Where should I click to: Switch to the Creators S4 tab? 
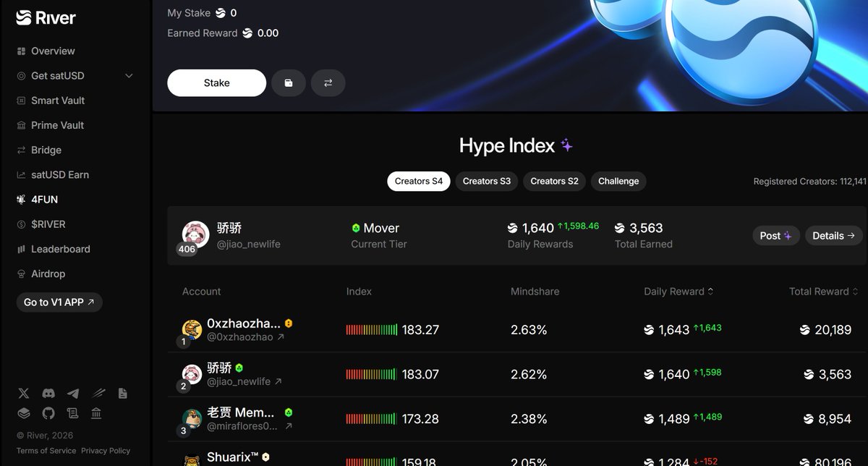click(419, 181)
